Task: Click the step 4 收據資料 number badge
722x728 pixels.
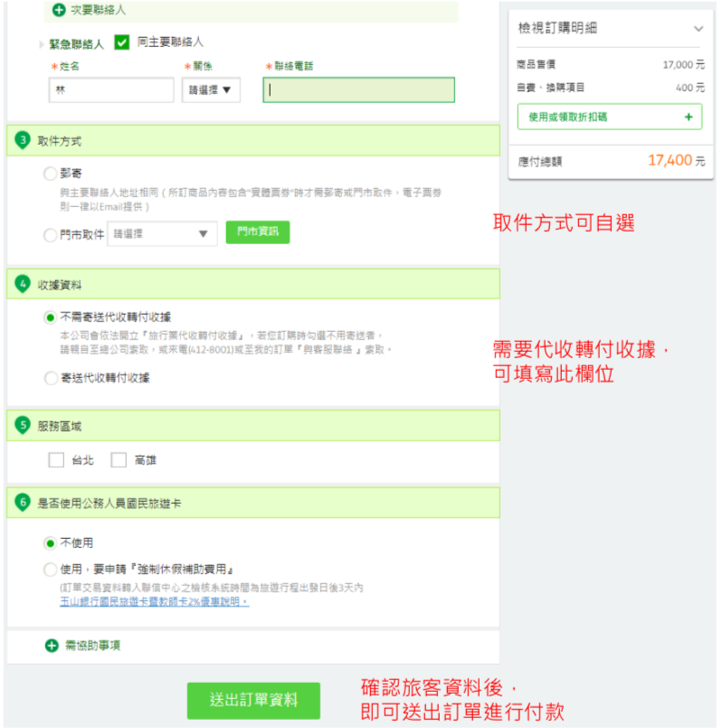Action: pos(23,284)
